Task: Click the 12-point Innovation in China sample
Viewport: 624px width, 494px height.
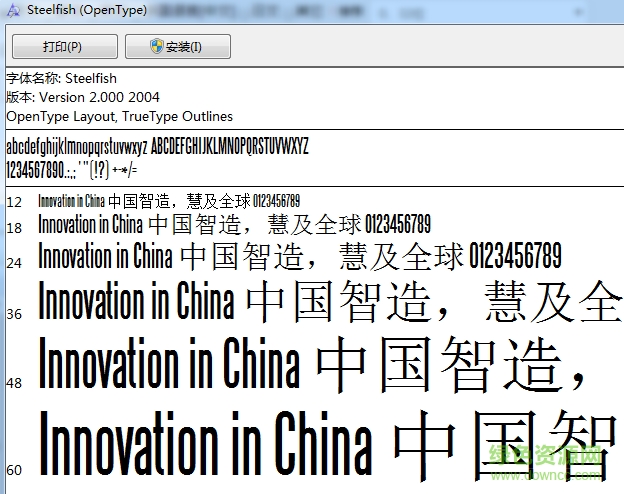Action: [x=169, y=201]
